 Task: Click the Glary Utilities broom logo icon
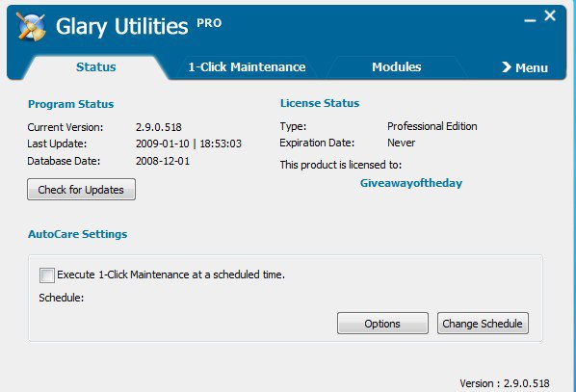click(31, 26)
